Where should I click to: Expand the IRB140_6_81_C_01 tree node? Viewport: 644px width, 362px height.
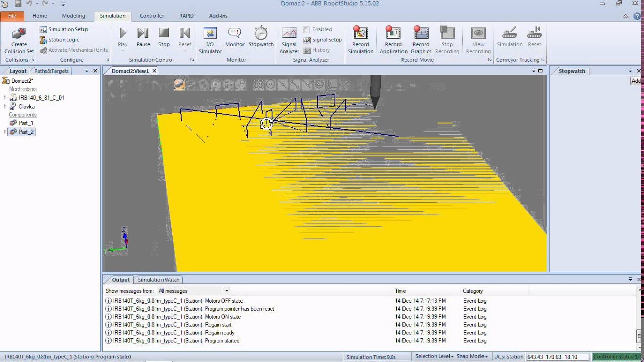click(x=5, y=98)
